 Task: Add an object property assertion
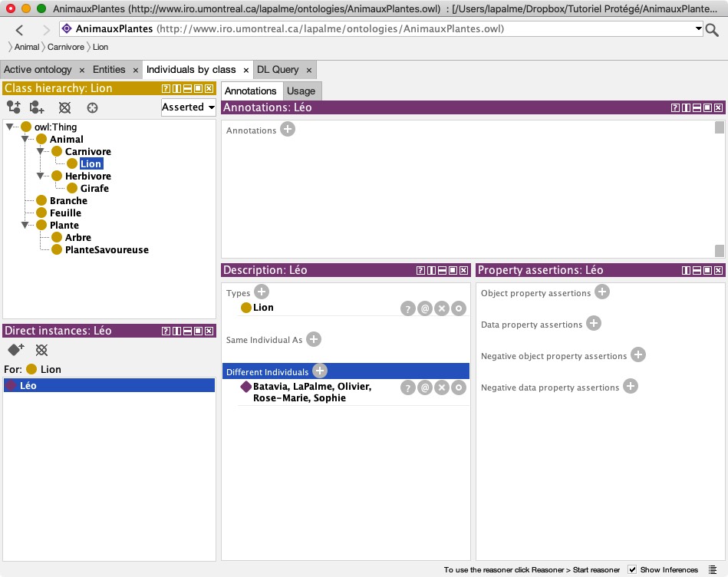pyautogui.click(x=602, y=292)
